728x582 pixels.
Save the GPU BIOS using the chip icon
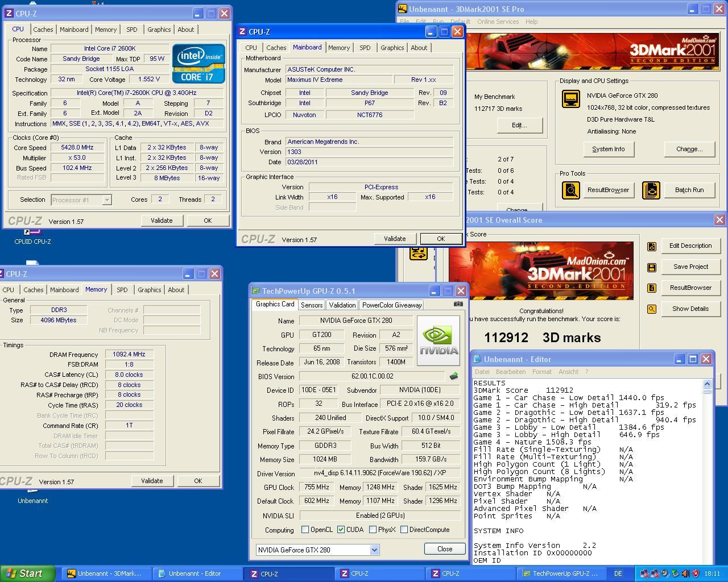click(454, 376)
